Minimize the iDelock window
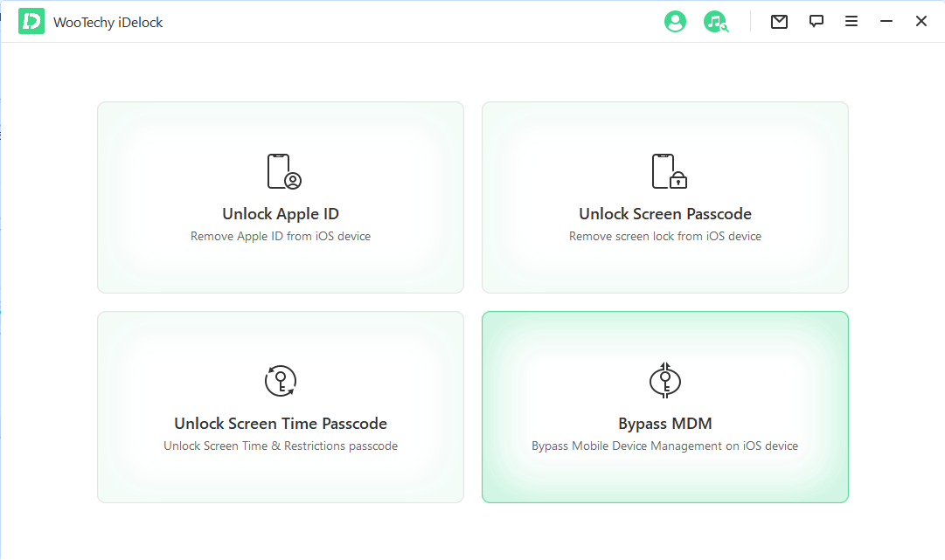 click(886, 22)
